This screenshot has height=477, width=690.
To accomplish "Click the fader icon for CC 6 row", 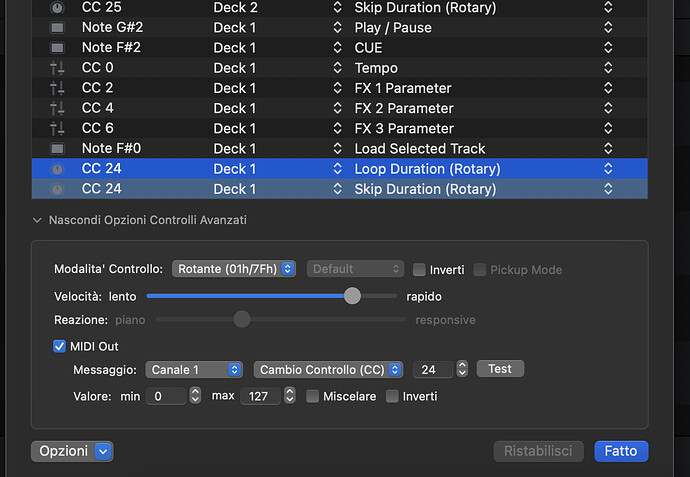I will (57, 128).
